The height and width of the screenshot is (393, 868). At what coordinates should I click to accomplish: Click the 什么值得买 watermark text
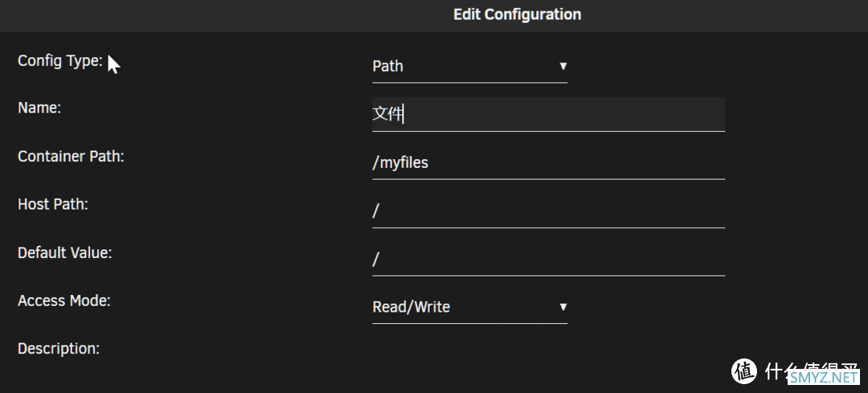811,370
